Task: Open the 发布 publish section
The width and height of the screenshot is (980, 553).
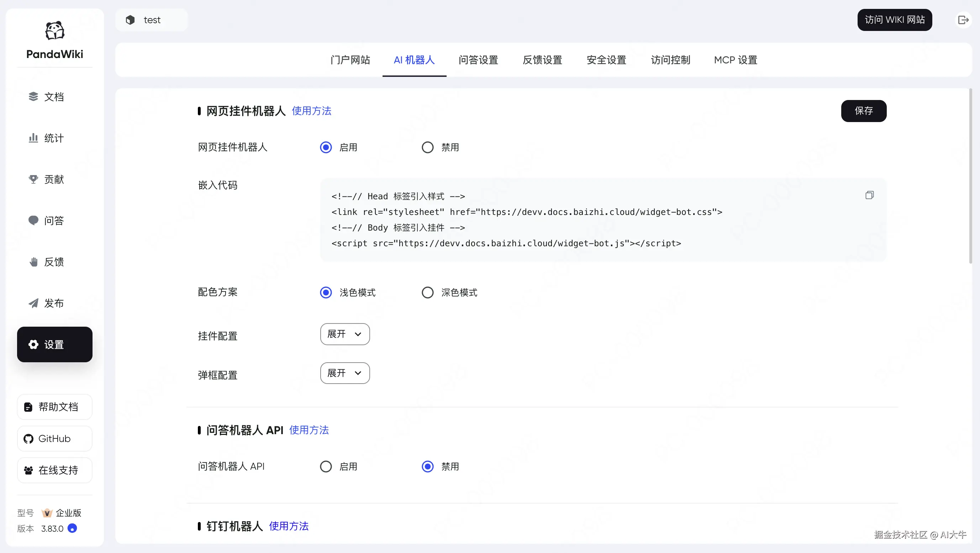Action: pyautogui.click(x=54, y=303)
